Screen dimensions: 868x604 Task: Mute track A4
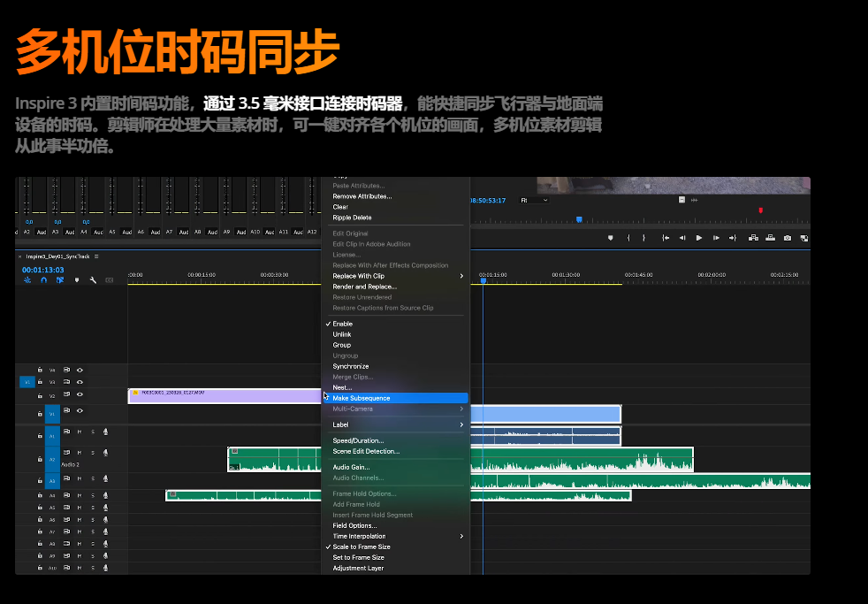(80, 495)
